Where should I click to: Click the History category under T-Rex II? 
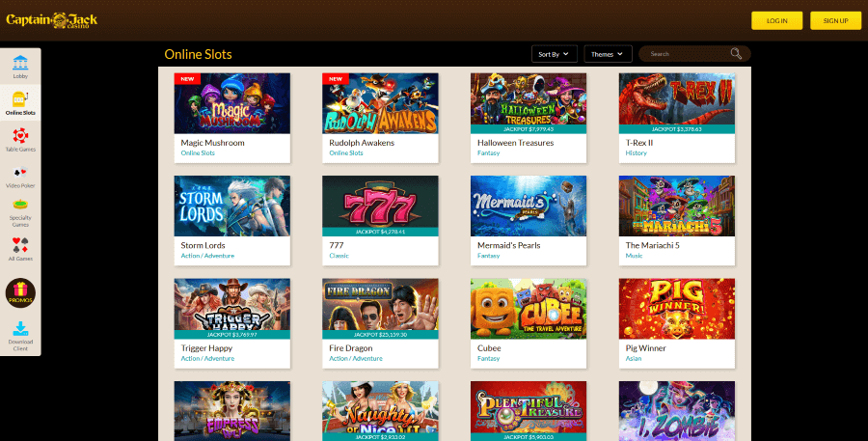point(637,152)
